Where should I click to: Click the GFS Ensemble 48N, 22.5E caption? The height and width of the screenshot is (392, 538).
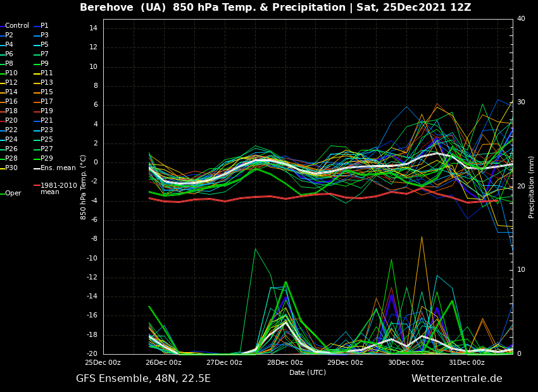click(x=143, y=379)
